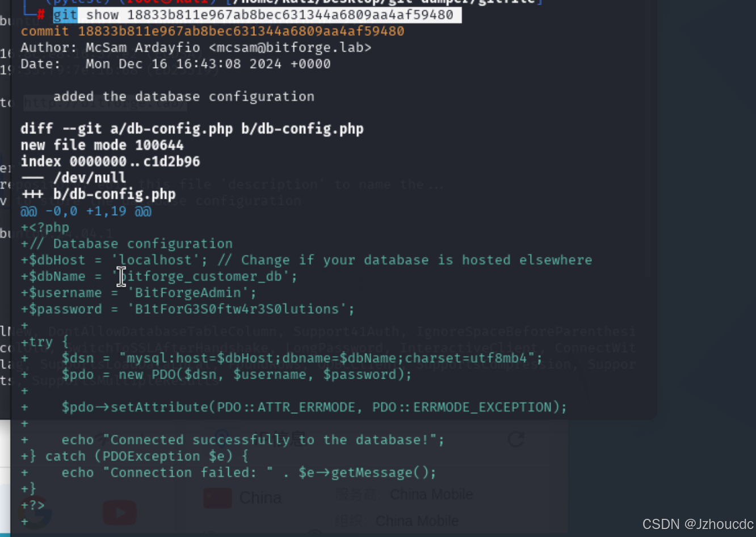
Task: Click the reload icon on the IP info page
Action: (515, 439)
